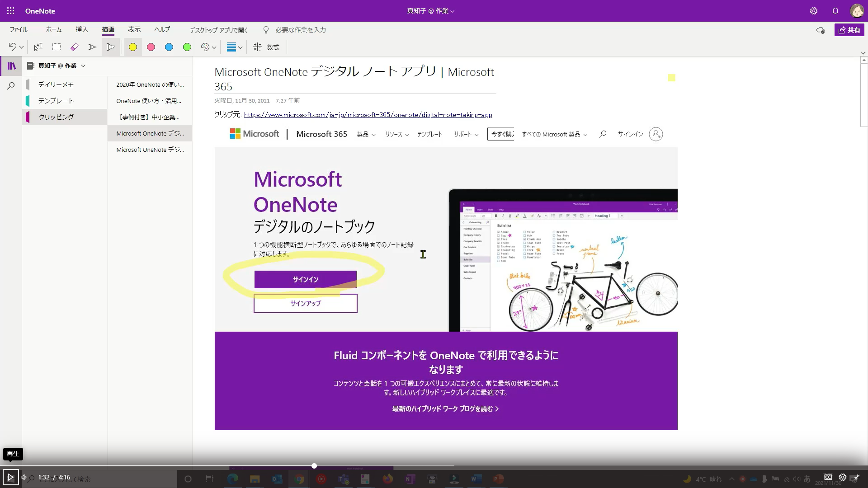Mute the video volume icon
This screenshot has width=868, height=488.
[24, 477]
